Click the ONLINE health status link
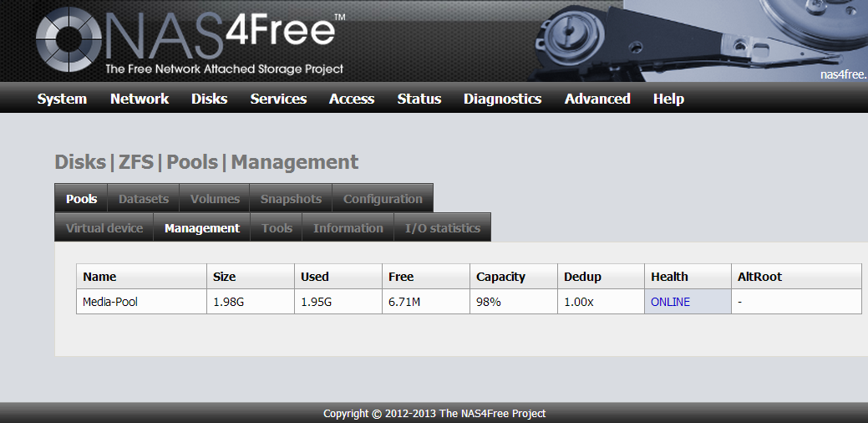The image size is (868, 423). point(670,302)
